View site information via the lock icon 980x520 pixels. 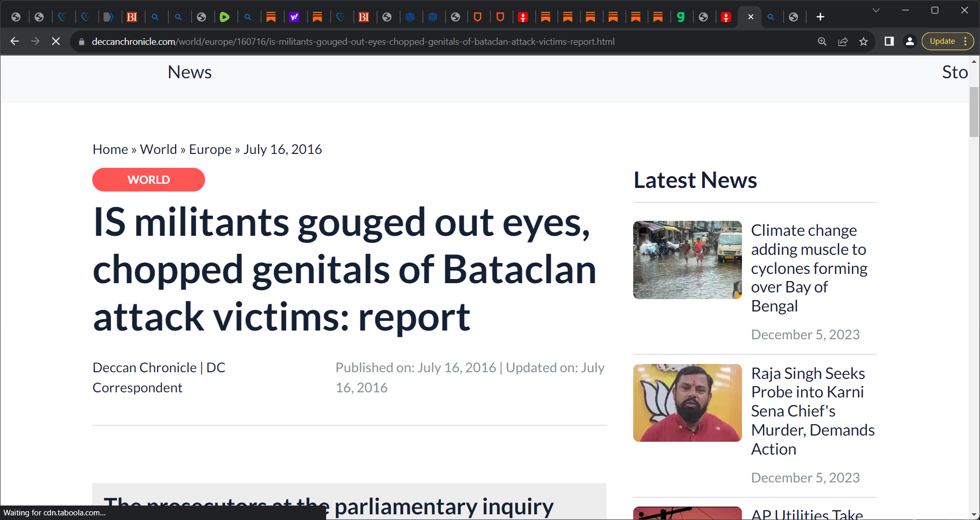[x=81, y=42]
